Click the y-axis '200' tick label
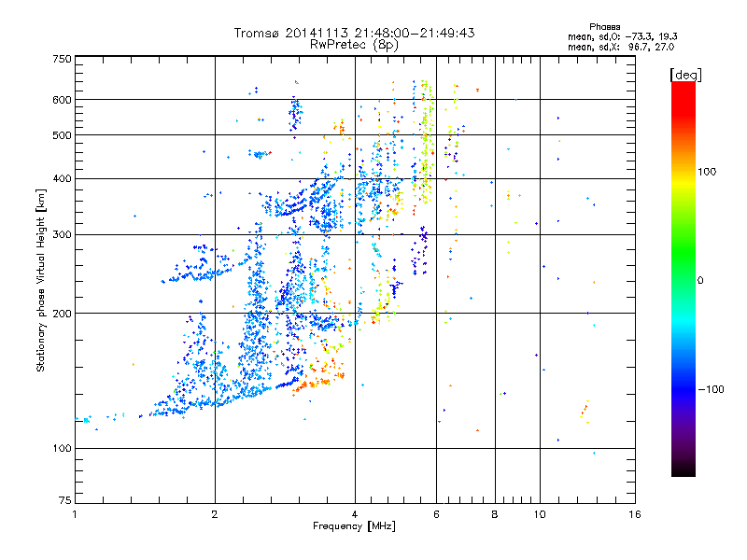Screen dimensions: 747x560 coord(62,314)
